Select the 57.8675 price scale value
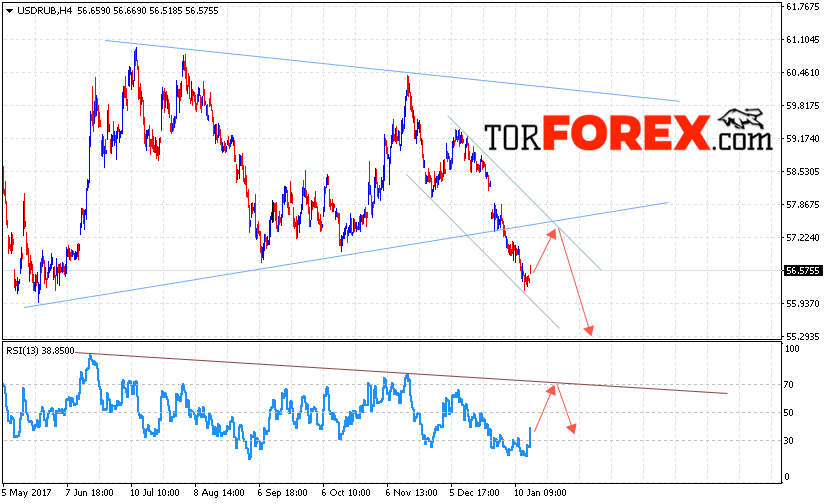824x504 pixels. (x=802, y=204)
